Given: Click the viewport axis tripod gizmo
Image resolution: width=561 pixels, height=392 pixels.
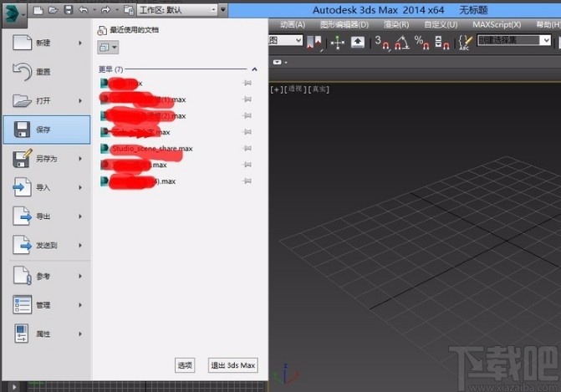Looking at the screenshot, I should tap(285, 374).
